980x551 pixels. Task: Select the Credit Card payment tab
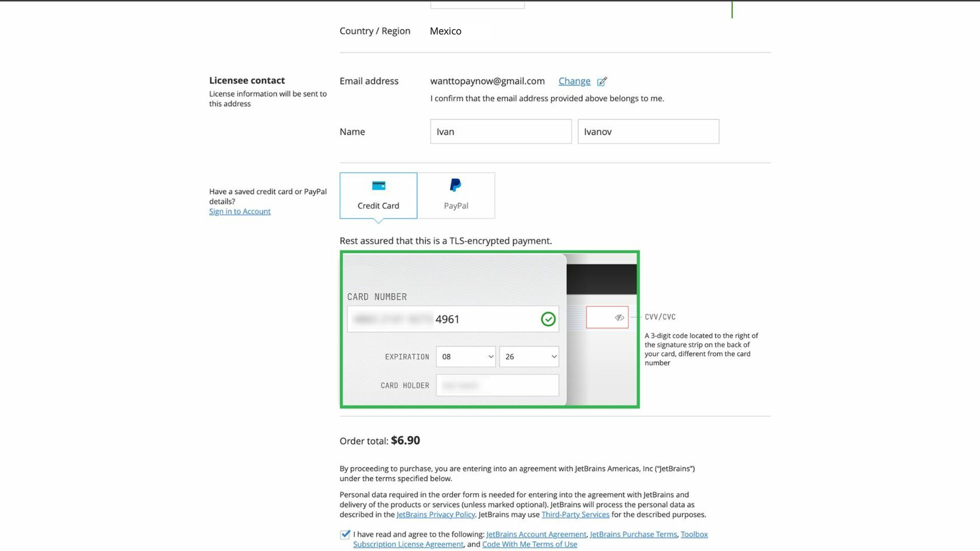[379, 195]
